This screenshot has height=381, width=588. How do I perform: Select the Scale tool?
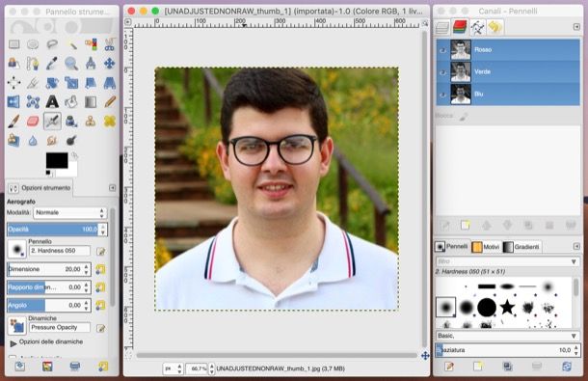pyautogui.click(x=71, y=83)
